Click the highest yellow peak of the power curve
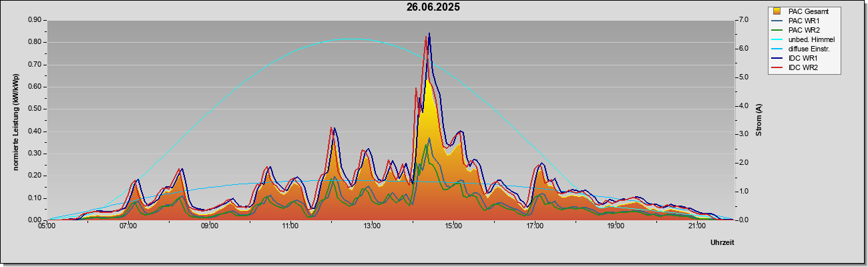 pos(427,81)
